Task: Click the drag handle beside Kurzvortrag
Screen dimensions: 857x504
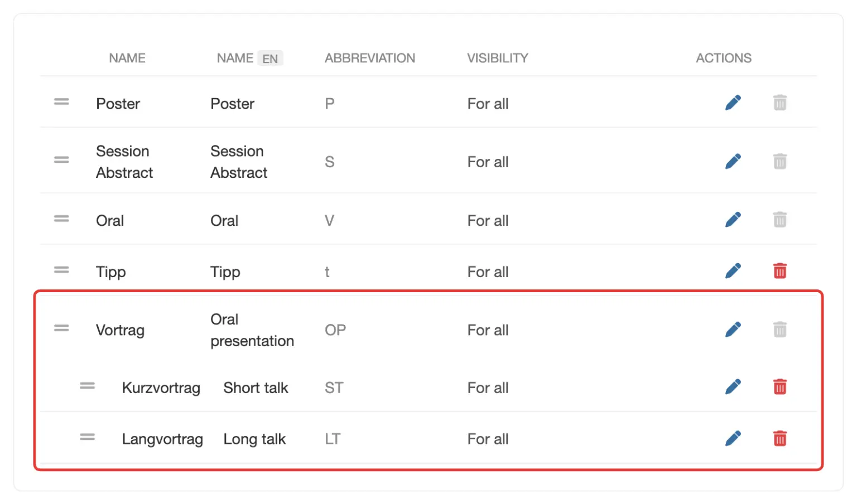Action: coord(87,386)
